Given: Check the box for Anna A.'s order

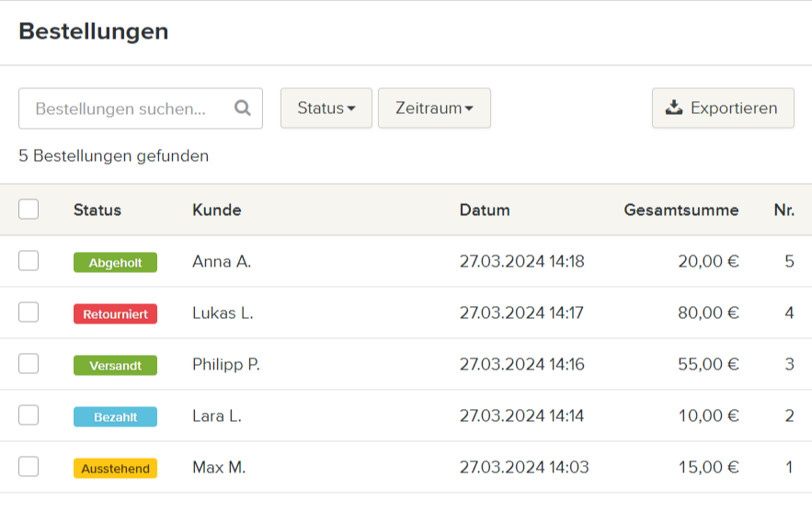Looking at the screenshot, I should pos(29,261).
